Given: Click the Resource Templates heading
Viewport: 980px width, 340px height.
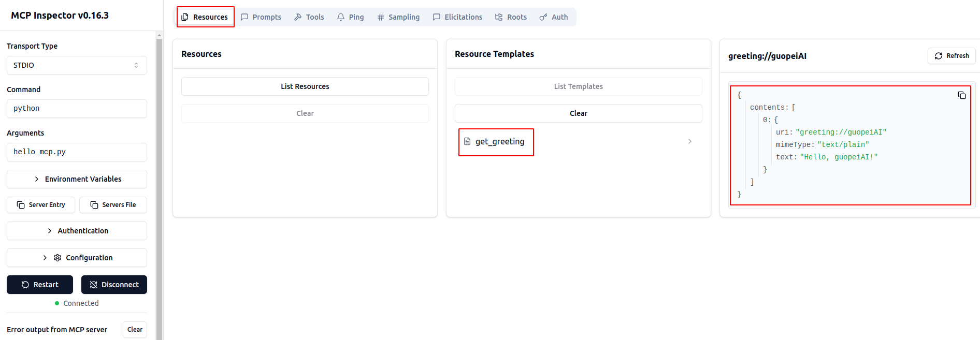Looking at the screenshot, I should pyautogui.click(x=494, y=54).
